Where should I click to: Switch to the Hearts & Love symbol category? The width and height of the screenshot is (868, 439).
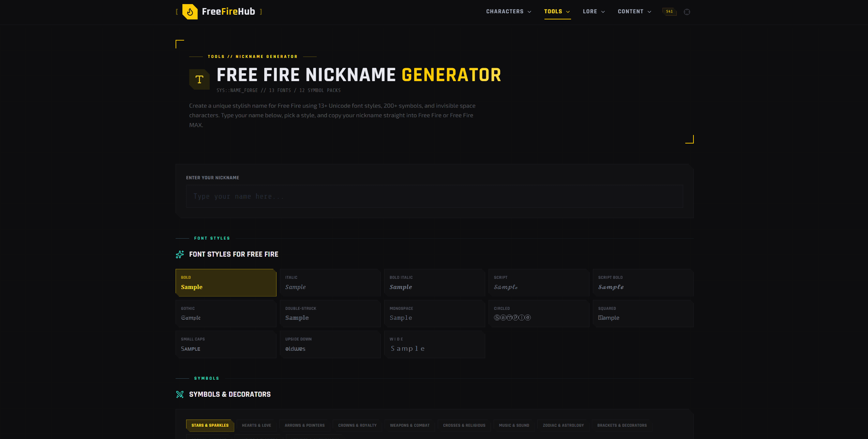point(256,425)
